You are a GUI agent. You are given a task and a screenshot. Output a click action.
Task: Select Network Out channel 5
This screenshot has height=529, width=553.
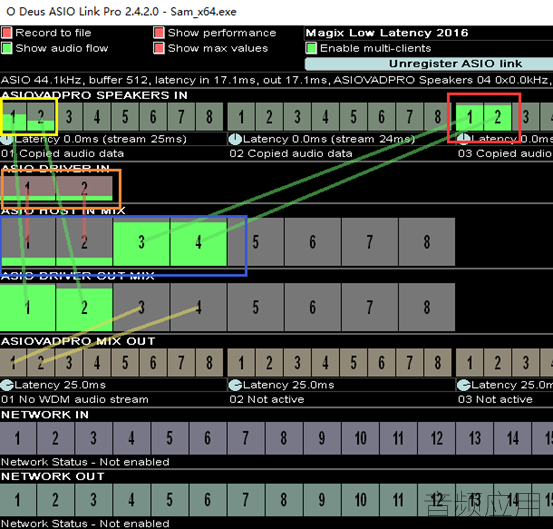pyautogui.click(x=170, y=500)
